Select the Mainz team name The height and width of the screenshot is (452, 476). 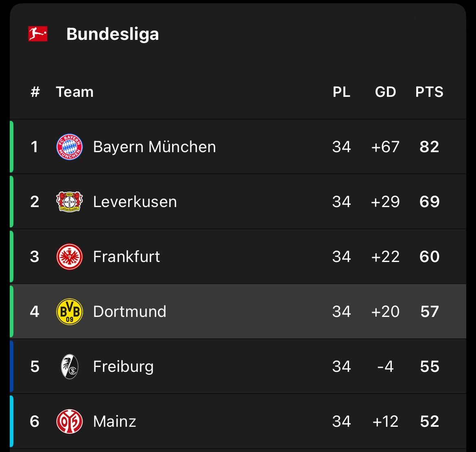coord(114,421)
